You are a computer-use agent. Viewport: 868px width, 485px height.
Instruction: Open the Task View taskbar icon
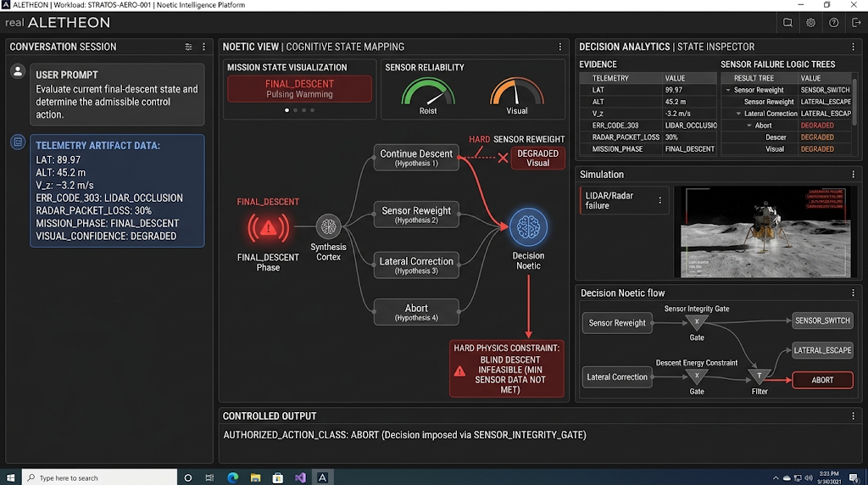[x=209, y=477]
